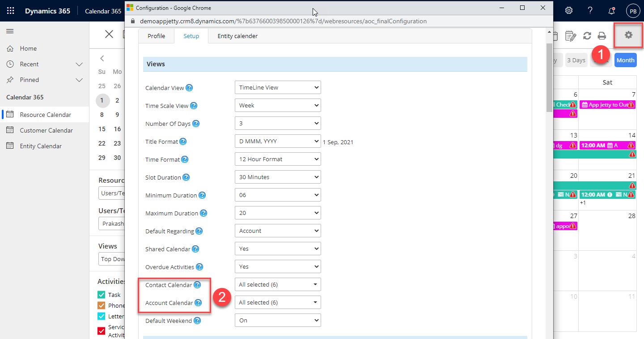Viewport: 644px width, 339px height.
Task: Uncheck the Task activity checkbox
Action: point(102,295)
